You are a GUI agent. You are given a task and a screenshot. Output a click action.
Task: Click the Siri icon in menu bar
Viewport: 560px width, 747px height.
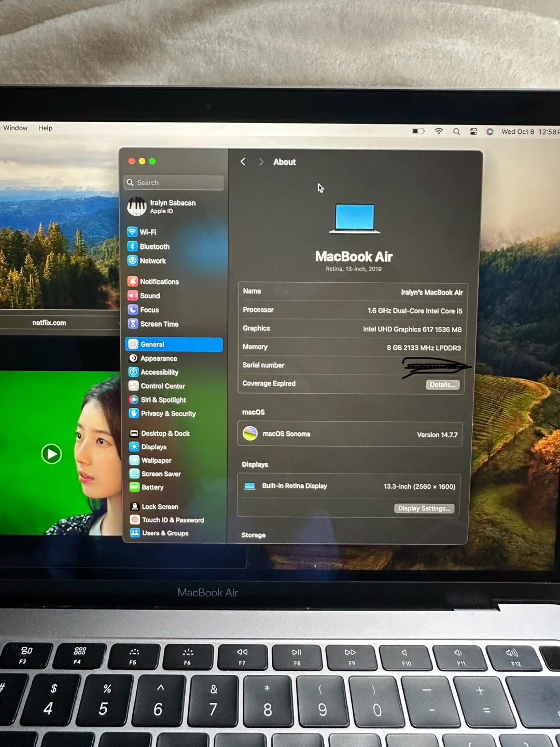(x=489, y=132)
